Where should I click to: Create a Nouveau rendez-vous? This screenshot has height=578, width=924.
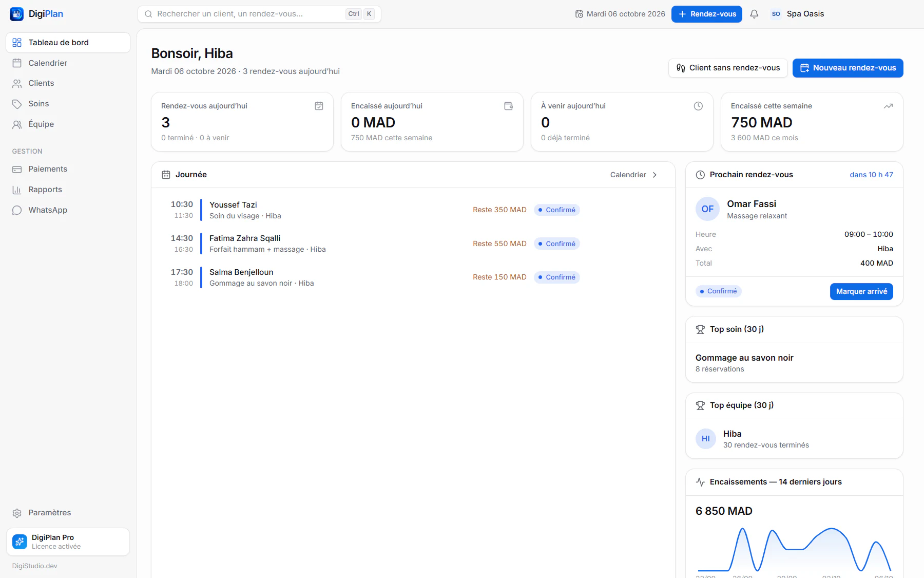click(848, 68)
